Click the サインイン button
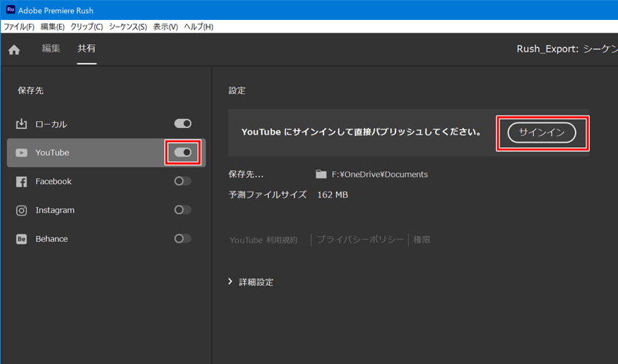The image size is (618, 364). tap(542, 132)
